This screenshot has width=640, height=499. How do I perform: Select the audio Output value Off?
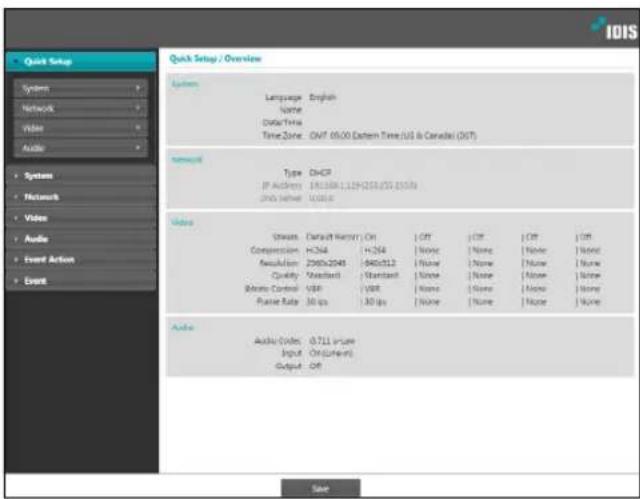tap(315, 366)
